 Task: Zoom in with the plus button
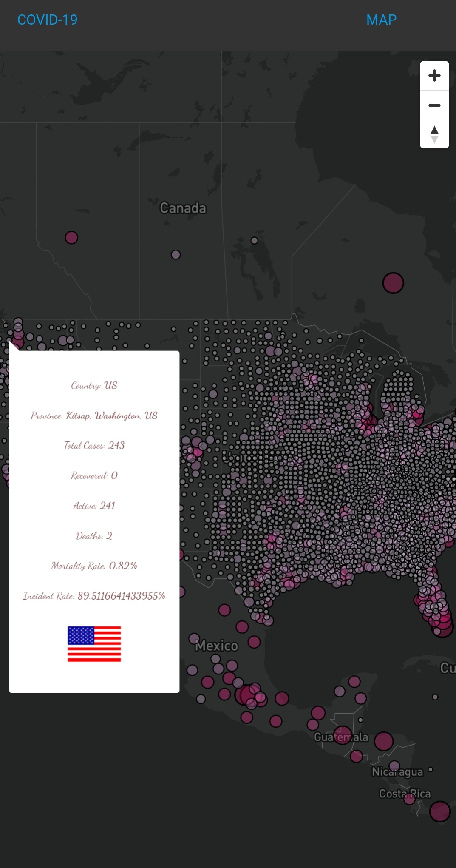[x=434, y=76]
